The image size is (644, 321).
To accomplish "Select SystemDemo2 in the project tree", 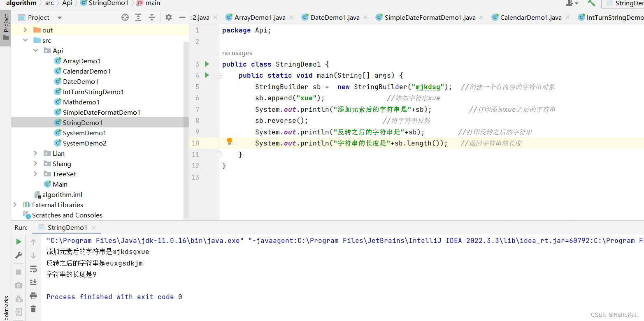I will [x=84, y=143].
